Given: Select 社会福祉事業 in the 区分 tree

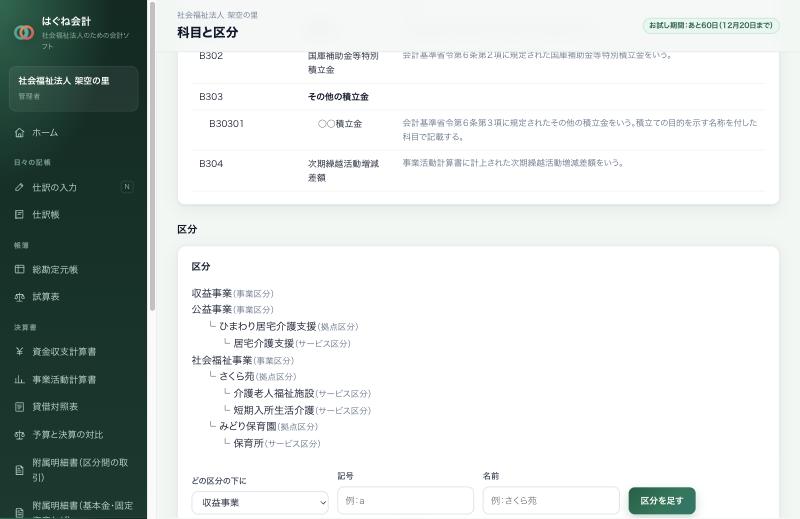Looking at the screenshot, I should click(x=222, y=360).
